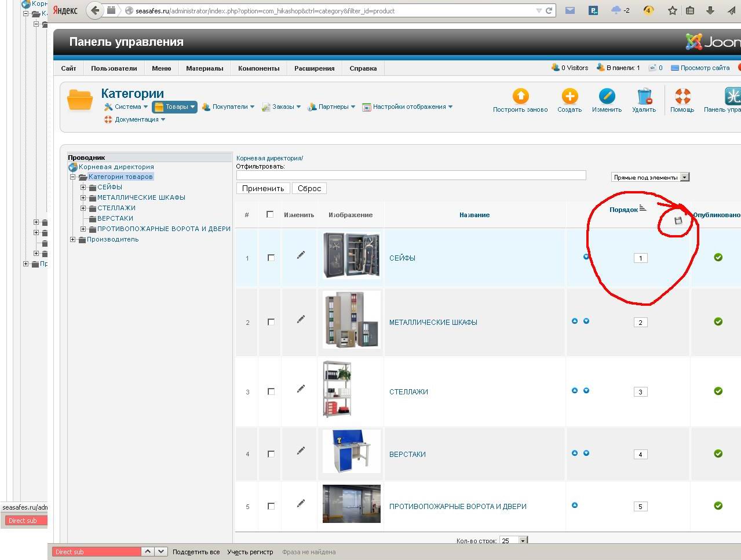Toggle published status of ВЕРСТАКИ
The image size is (741, 560).
pos(718,453)
